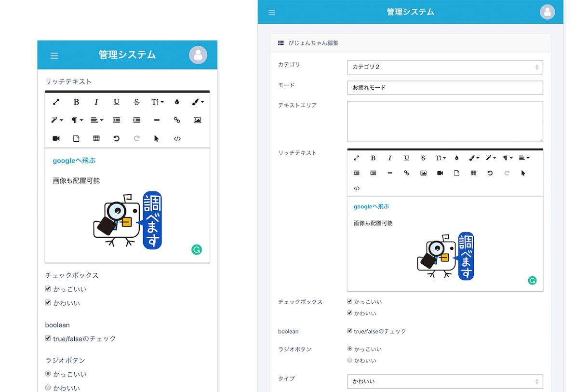Viewport: 588px width, 392px height.
Task: Click モード field containing お疲れモード
Action: click(x=445, y=88)
